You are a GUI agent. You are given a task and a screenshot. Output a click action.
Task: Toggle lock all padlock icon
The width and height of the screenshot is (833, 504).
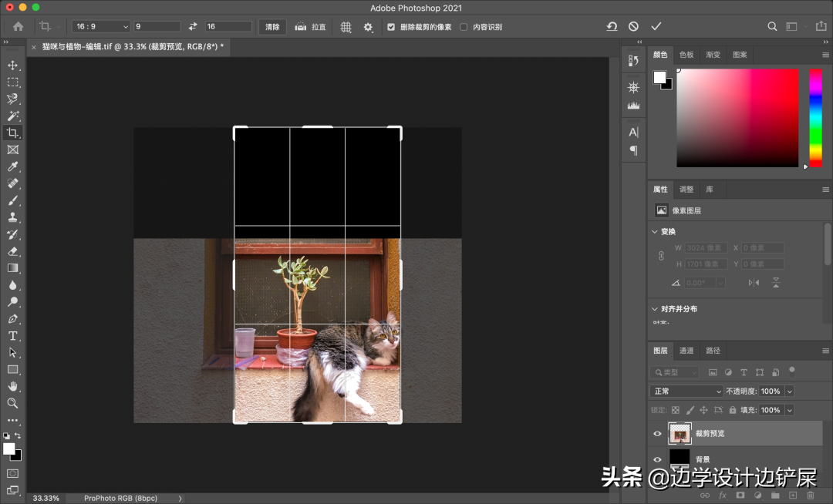733,410
